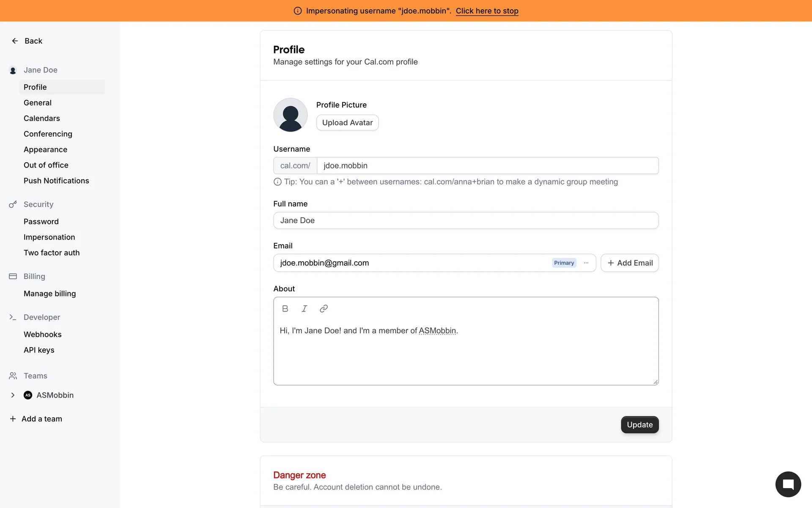The height and width of the screenshot is (508, 812).
Task: Click the ASMobbin team avatar icon
Action: (28, 395)
